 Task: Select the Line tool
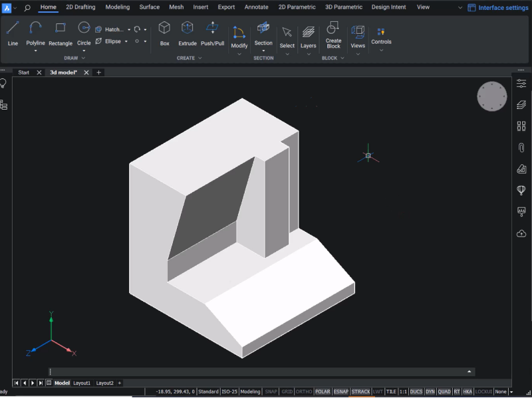point(12,33)
